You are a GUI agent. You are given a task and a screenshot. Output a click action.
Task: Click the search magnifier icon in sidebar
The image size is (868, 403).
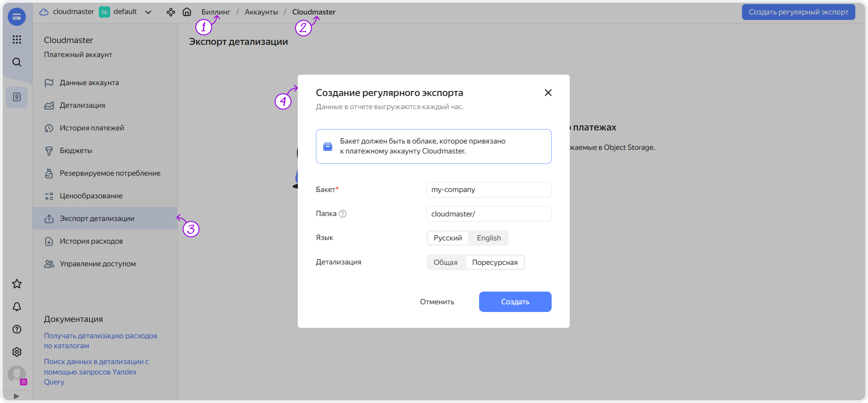17,62
